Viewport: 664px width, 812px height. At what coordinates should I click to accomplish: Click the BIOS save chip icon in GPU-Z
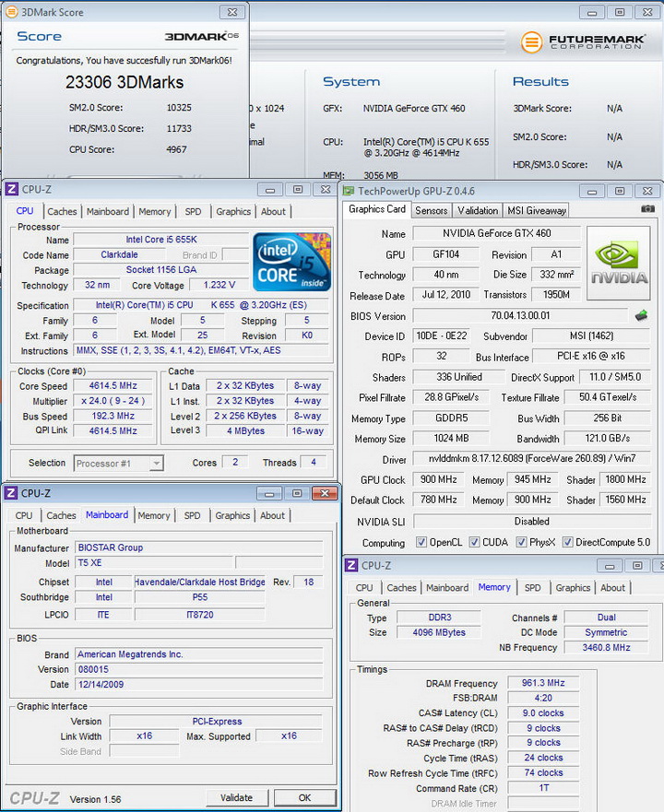pyautogui.click(x=641, y=315)
